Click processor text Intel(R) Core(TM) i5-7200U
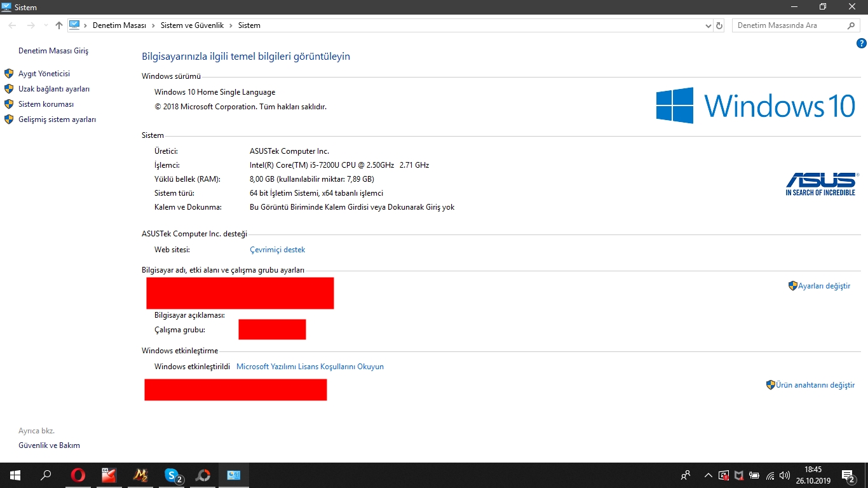Viewport: 868px width, 488px height. [x=339, y=165]
